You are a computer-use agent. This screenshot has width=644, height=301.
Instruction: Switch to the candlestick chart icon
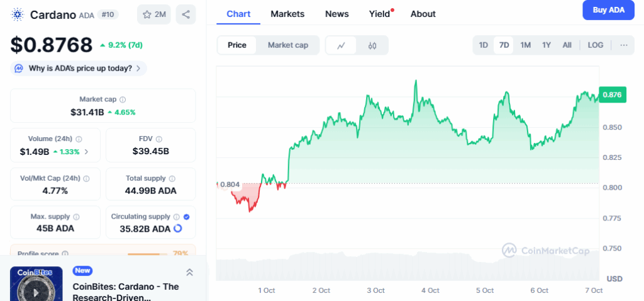(372, 45)
